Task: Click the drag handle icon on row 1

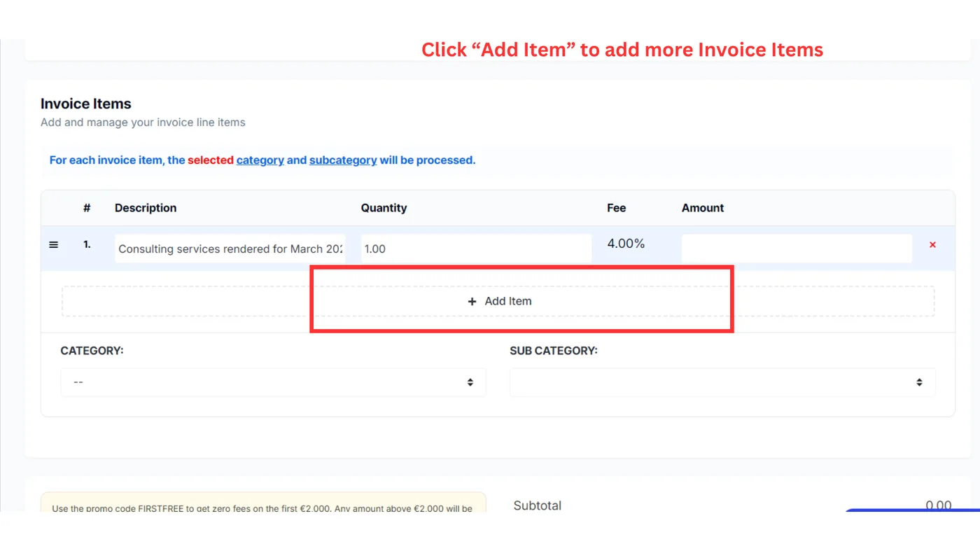Action: pyautogui.click(x=53, y=245)
